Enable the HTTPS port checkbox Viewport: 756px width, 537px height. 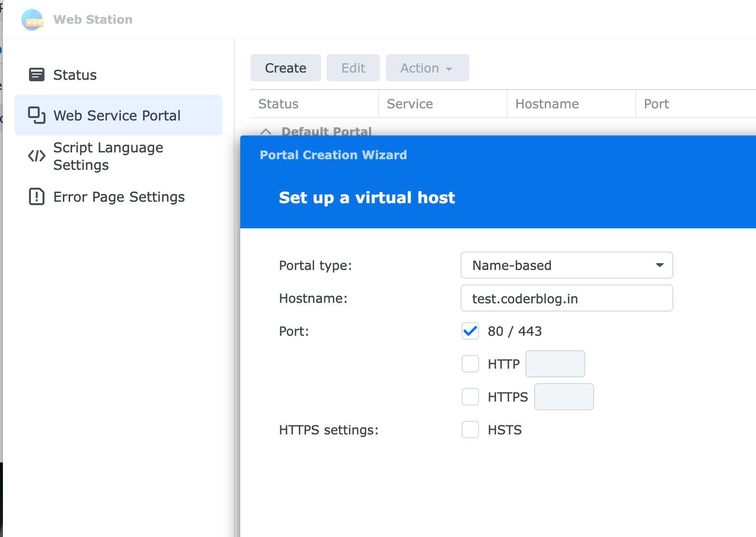pyautogui.click(x=470, y=397)
